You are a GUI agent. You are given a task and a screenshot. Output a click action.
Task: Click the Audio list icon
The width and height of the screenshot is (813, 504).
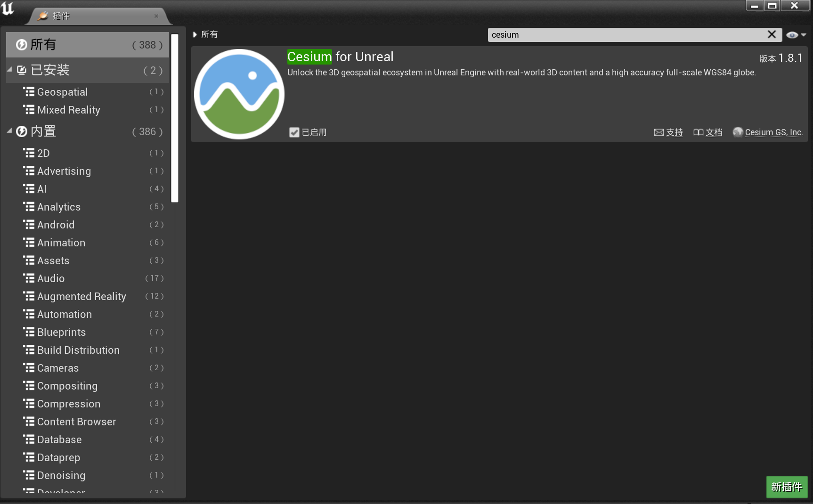coord(29,278)
